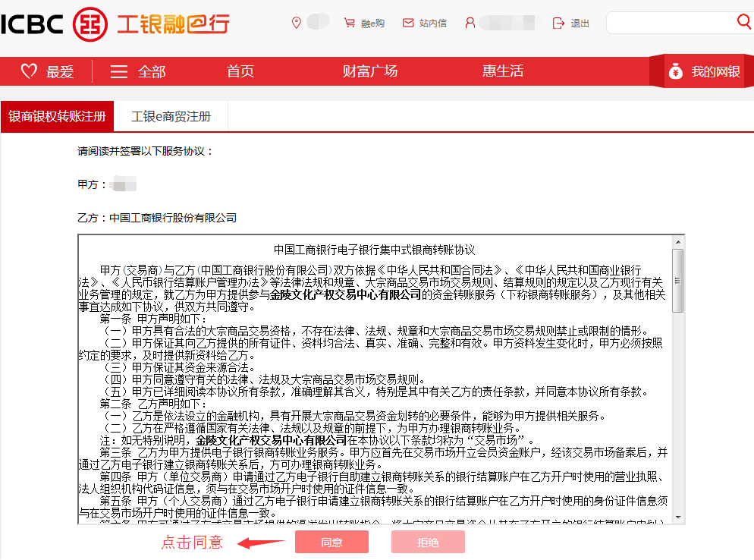Click the agreement scrollbar up arrow
Screen dimensions: 754x560
678,242
